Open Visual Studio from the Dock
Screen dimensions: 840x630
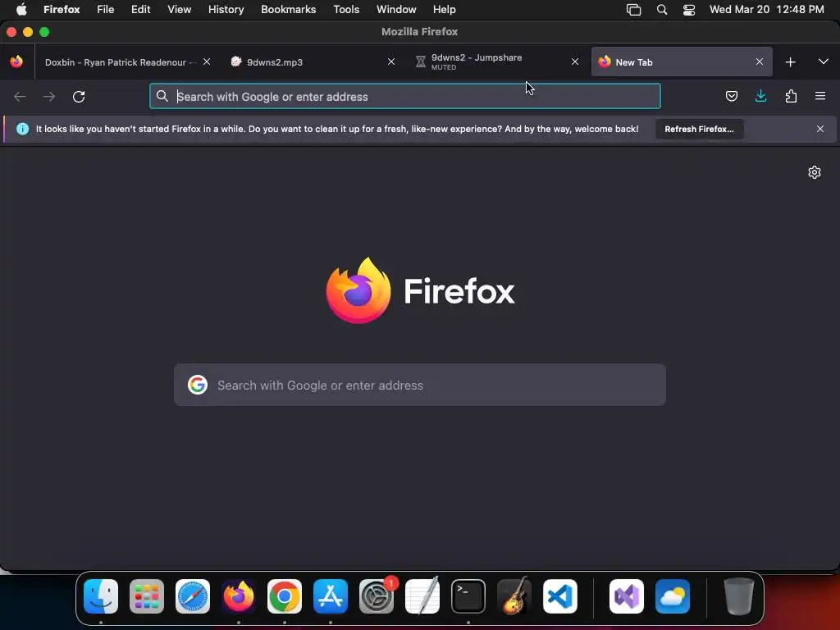(626, 596)
